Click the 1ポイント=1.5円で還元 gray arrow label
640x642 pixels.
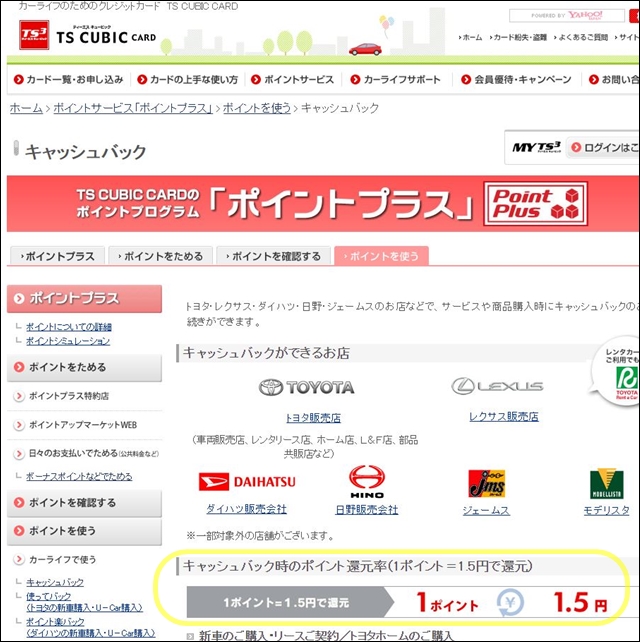[286, 603]
